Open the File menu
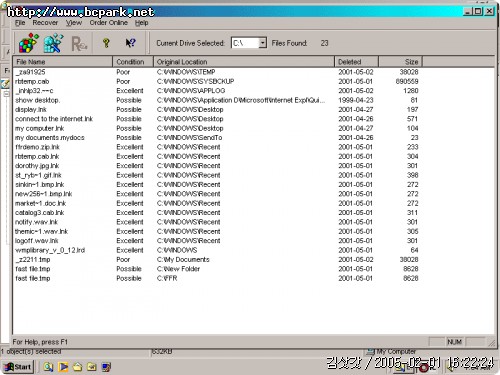 pos(20,23)
